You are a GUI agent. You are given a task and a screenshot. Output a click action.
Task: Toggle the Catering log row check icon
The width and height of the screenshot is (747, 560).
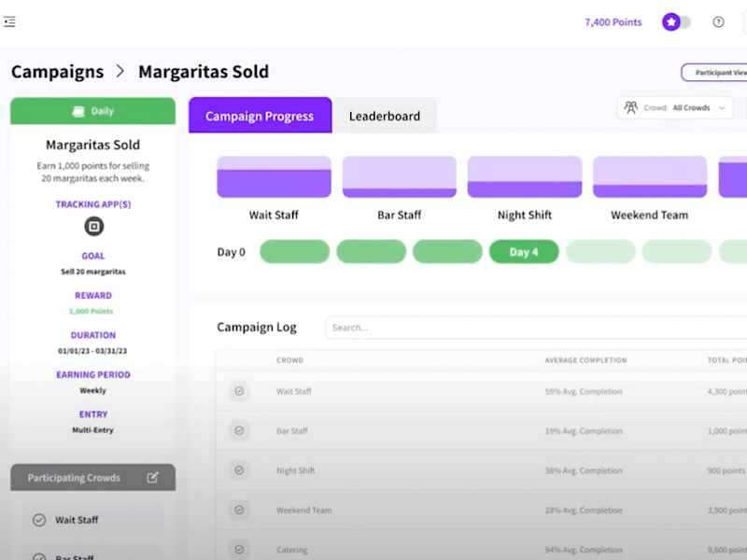tap(239, 549)
